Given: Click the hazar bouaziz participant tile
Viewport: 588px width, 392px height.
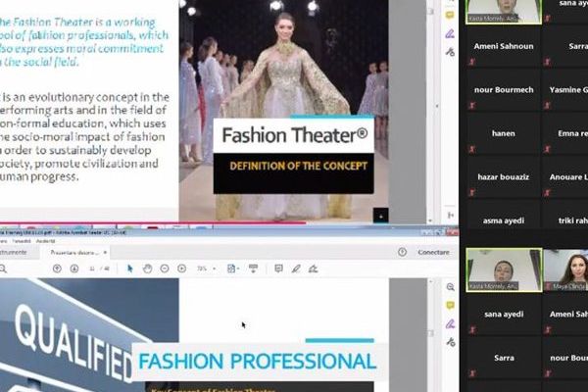Looking at the screenshot, I should pos(502,178).
